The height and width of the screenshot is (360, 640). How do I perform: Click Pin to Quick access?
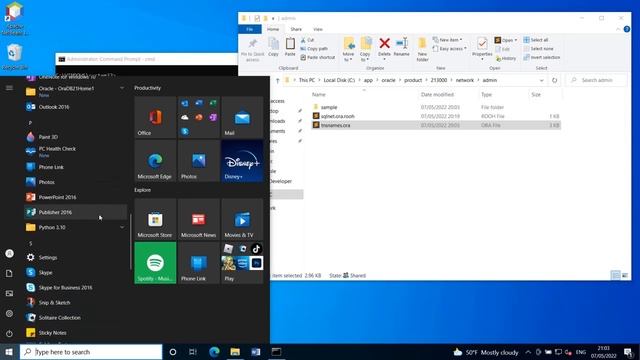(x=253, y=49)
